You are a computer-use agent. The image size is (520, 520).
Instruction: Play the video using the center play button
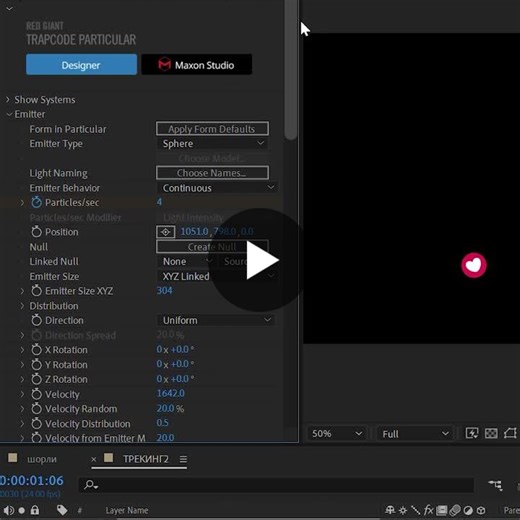260,260
